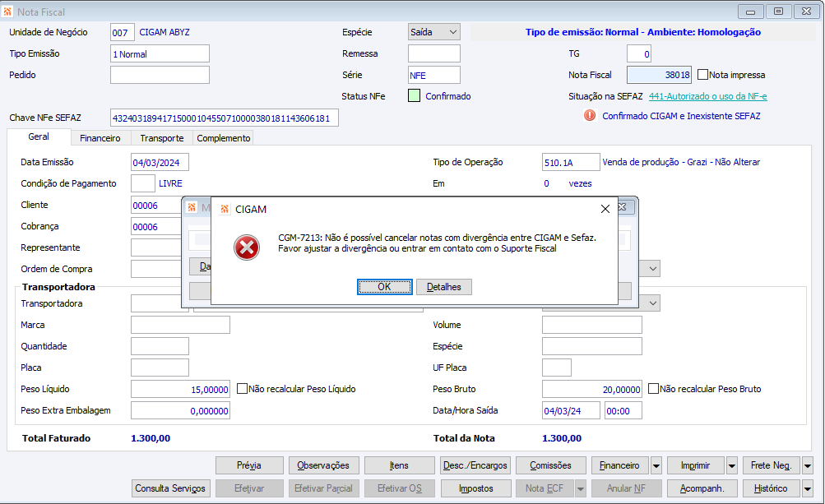Switch to the Complemento tab
Screen dimensions: 825x504
(223, 138)
